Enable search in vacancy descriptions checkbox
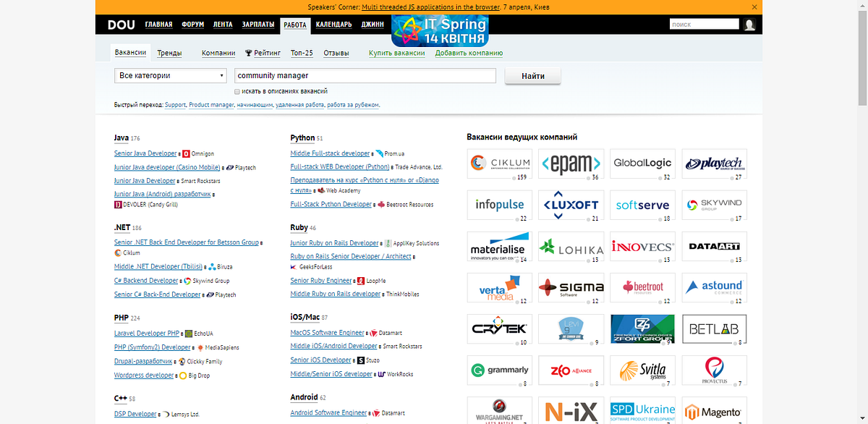This screenshot has width=868, height=424. (237, 92)
